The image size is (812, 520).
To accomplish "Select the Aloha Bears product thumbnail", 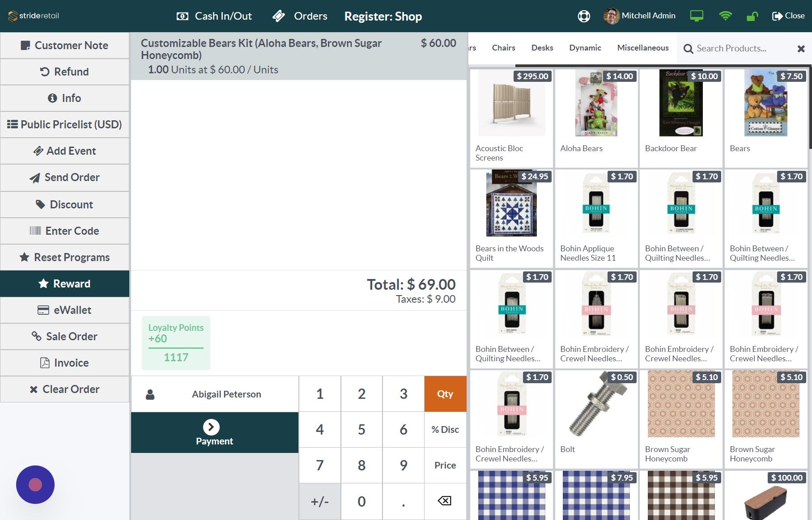I will (596, 103).
